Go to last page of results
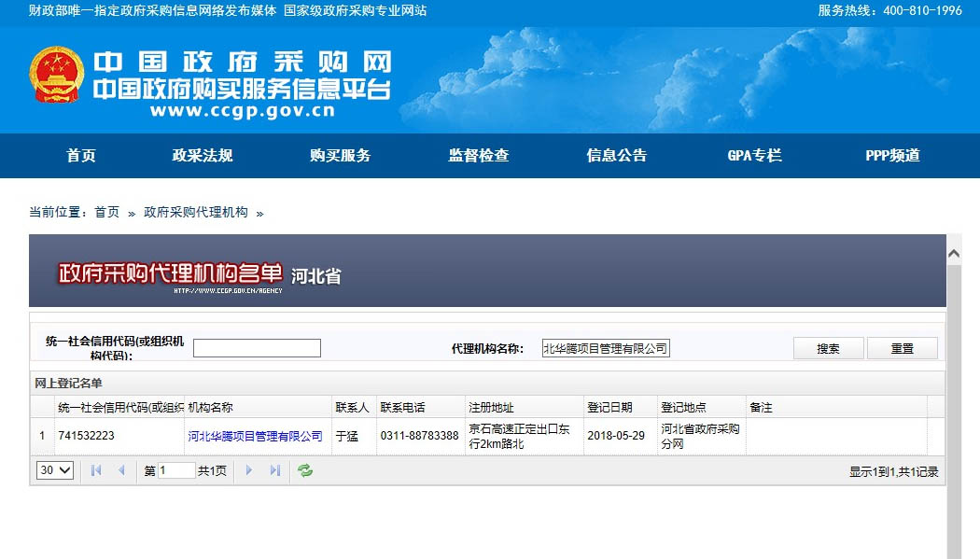This screenshot has height=559, width=980. [x=275, y=470]
